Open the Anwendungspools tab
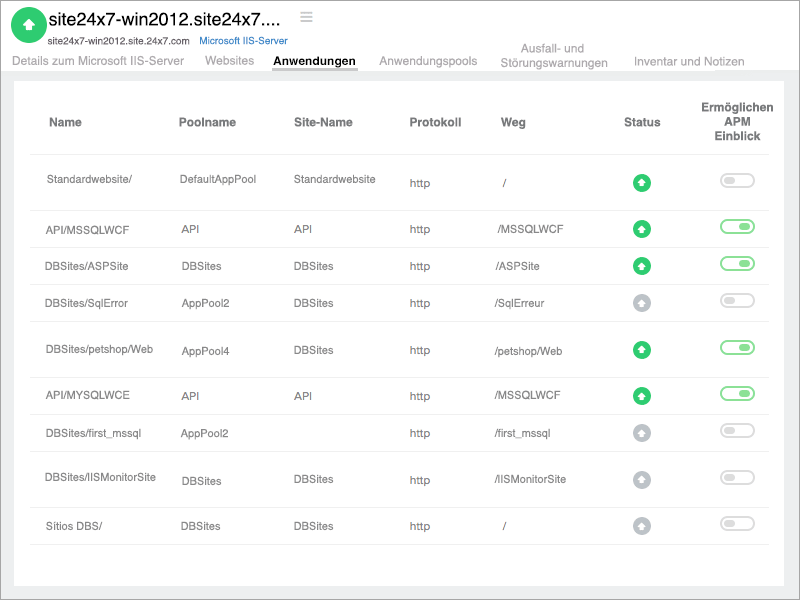800x600 pixels. coord(428,61)
